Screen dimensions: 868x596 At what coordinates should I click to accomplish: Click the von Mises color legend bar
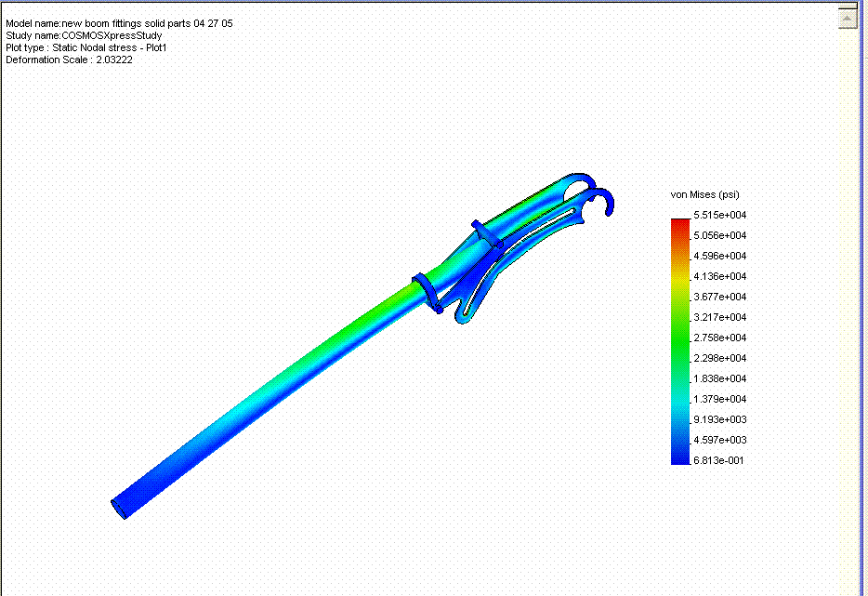click(x=680, y=342)
